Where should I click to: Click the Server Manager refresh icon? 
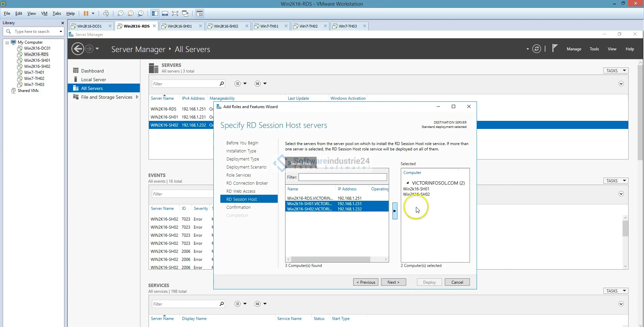pos(537,49)
